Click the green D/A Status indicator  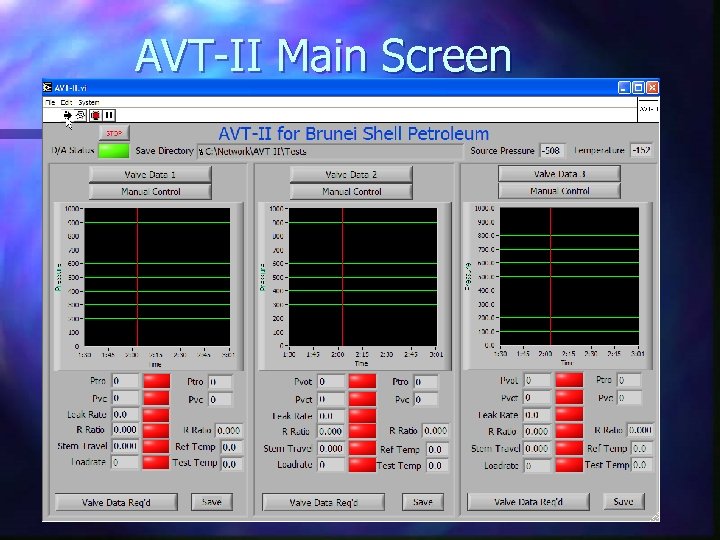(114, 151)
